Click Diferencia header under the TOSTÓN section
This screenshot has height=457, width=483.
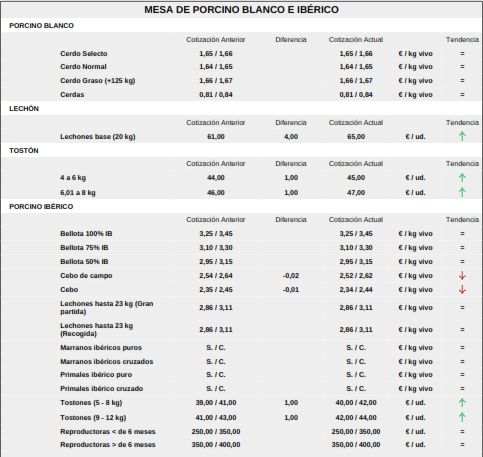click(291, 164)
